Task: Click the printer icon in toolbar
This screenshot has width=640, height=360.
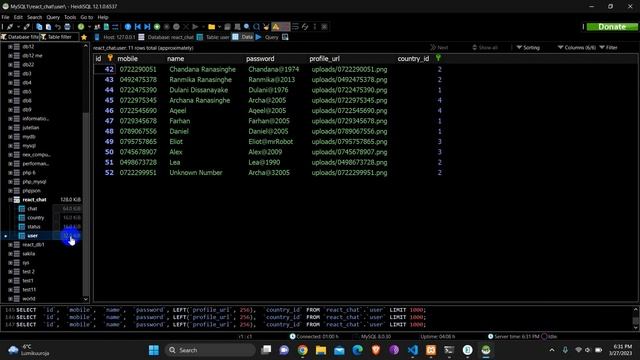Action: pos(67,27)
